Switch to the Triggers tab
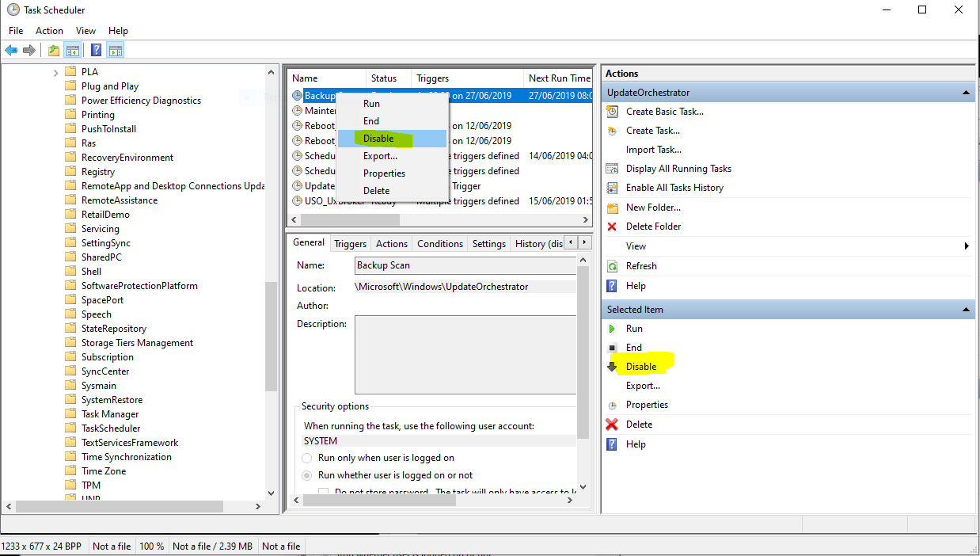 point(350,244)
